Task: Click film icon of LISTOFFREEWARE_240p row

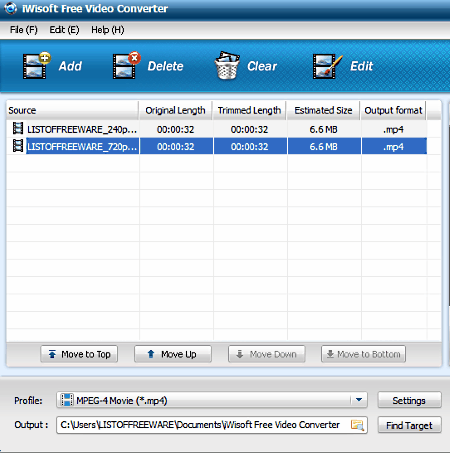Action: pyautogui.click(x=18, y=129)
